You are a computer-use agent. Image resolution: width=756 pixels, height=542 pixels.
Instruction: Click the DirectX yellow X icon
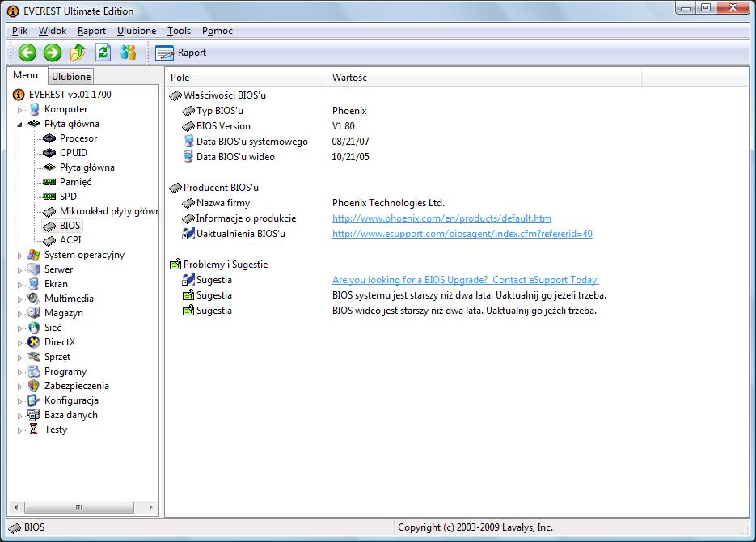[34, 342]
